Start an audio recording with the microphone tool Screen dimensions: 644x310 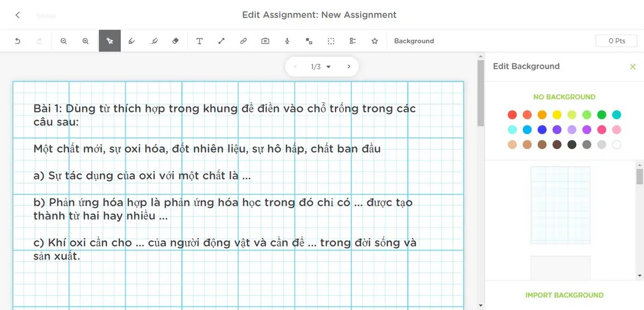(x=287, y=41)
